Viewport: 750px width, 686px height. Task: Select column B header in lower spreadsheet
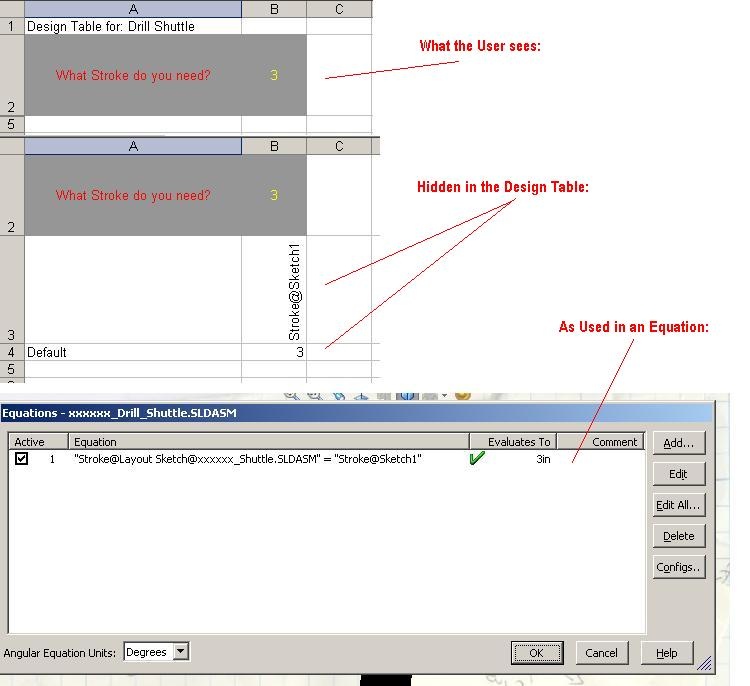[x=274, y=146]
